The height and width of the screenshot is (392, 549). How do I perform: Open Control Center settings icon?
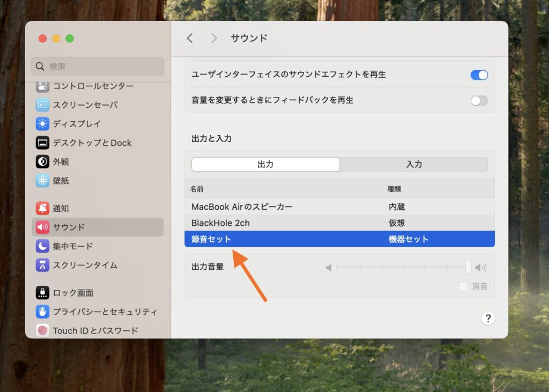[x=42, y=86]
